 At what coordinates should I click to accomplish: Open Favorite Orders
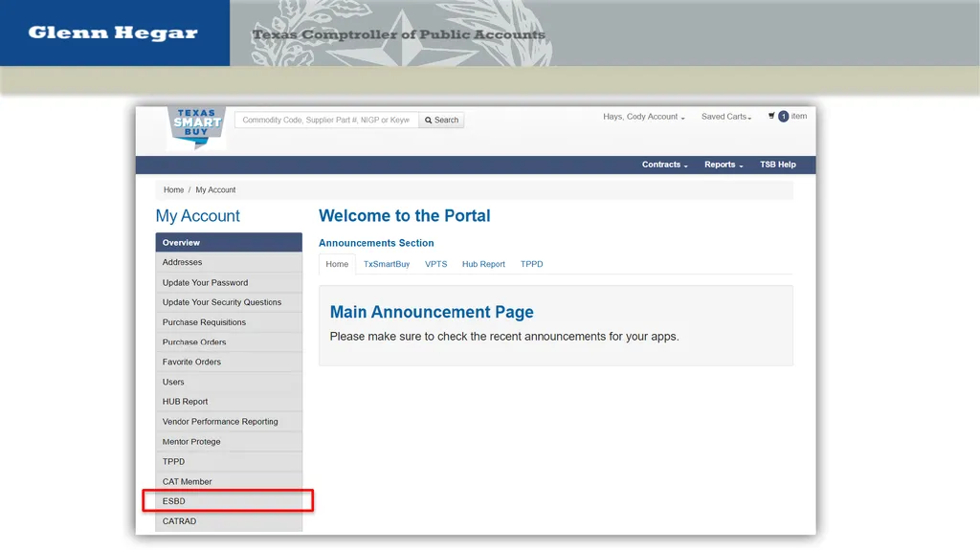229,362
